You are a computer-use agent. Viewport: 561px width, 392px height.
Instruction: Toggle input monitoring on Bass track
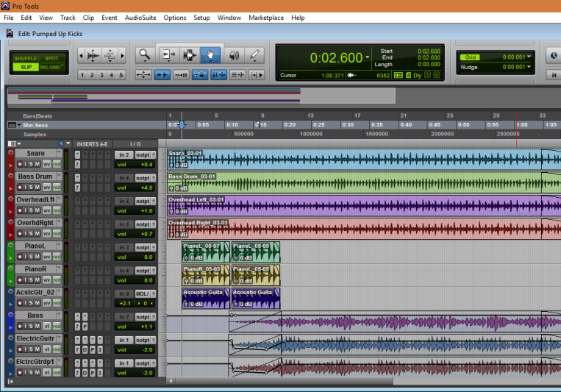tap(26, 326)
